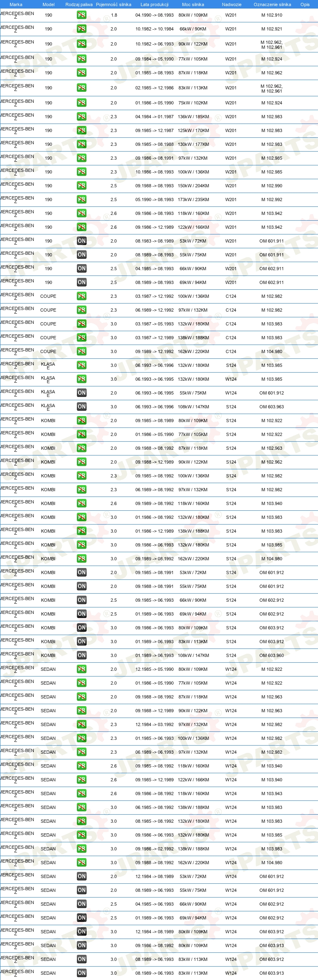The height and width of the screenshot is (980, 318).
Task: Click power value 130kW / 177KM
Action: point(193,144)
